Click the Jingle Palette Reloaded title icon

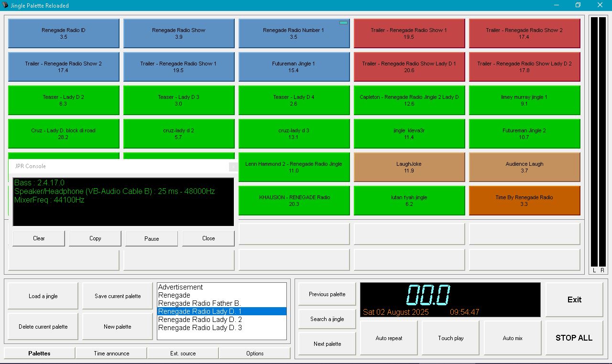click(x=5, y=5)
